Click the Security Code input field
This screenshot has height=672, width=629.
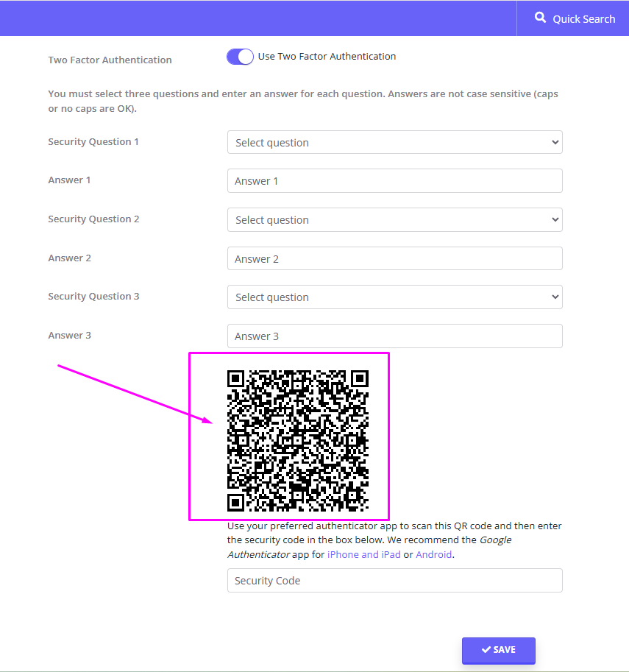pos(394,580)
